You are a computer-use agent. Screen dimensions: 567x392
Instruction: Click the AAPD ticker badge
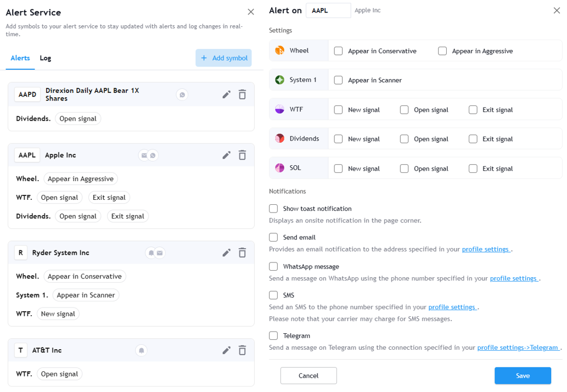pyautogui.click(x=27, y=94)
